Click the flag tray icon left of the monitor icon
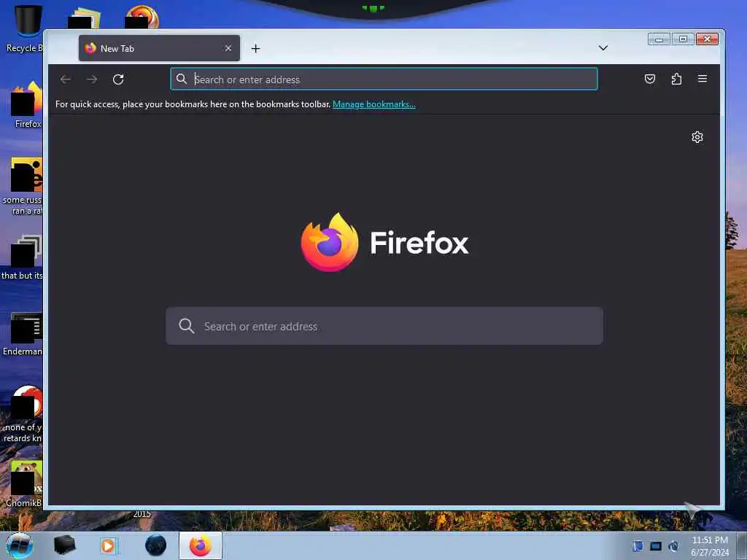Screen dimensions: 747x560 coord(638,545)
